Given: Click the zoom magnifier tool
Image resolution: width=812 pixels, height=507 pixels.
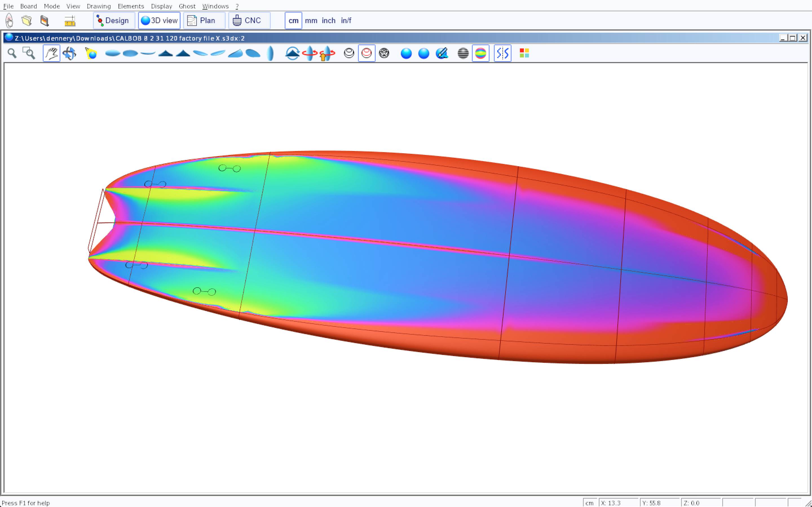Looking at the screenshot, I should tap(12, 53).
